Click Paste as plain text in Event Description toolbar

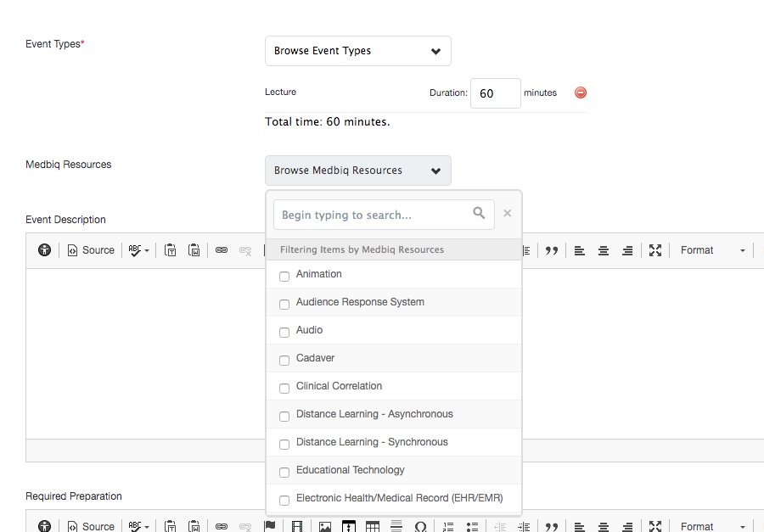point(171,250)
